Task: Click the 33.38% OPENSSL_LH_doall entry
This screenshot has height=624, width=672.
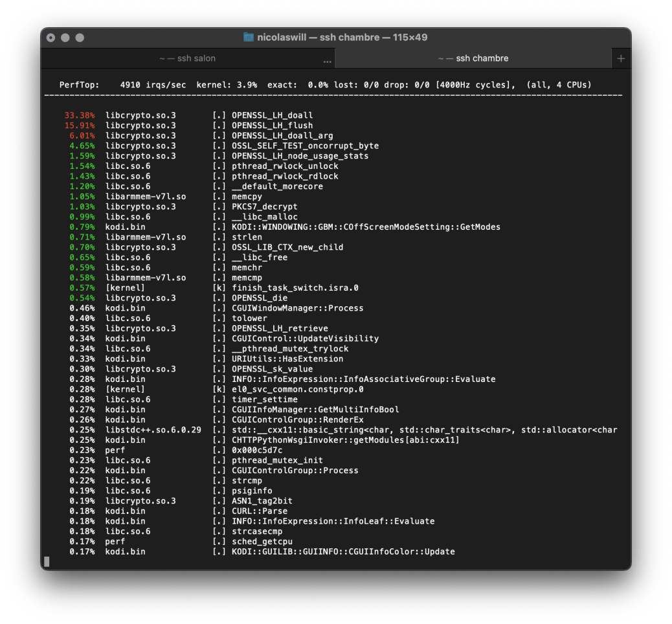Action: point(272,115)
